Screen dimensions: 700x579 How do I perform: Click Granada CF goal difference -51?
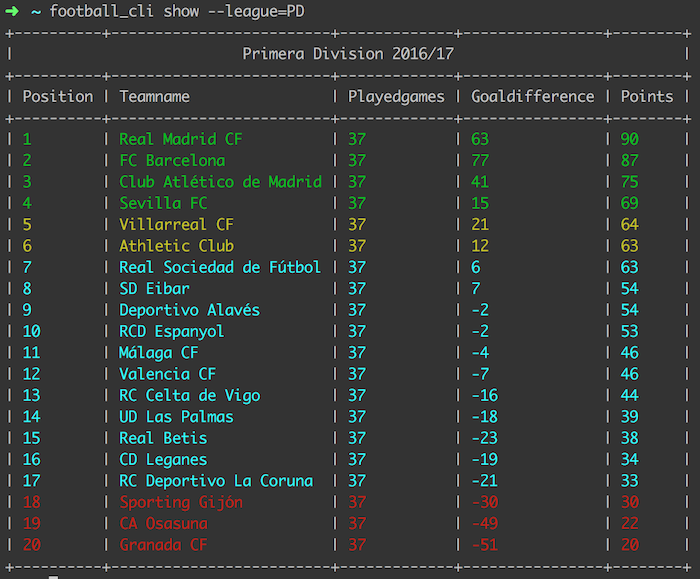click(485, 545)
